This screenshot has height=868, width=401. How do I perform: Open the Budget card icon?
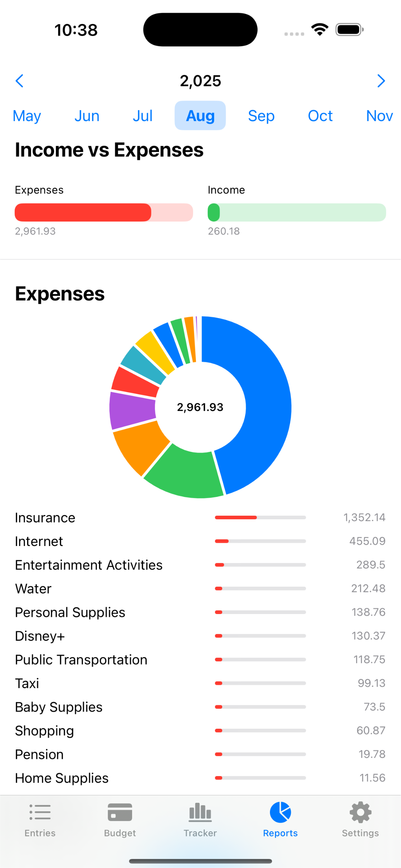click(x=120, y=813)
